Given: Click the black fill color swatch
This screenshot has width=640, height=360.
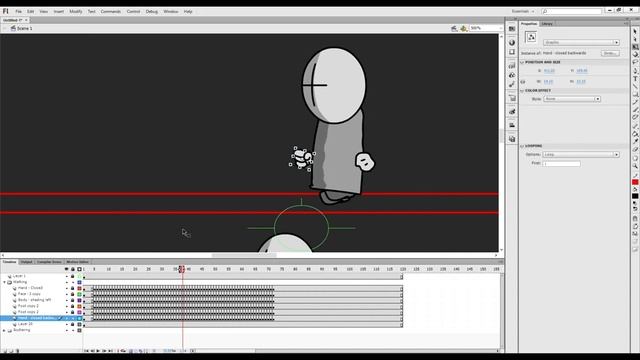Looking at the screenshot, I should point(635,196).
